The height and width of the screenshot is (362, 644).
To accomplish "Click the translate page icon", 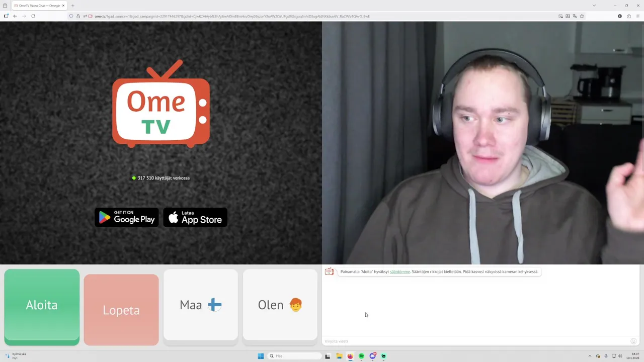I will pyautogui.click(x=575, y=16).
